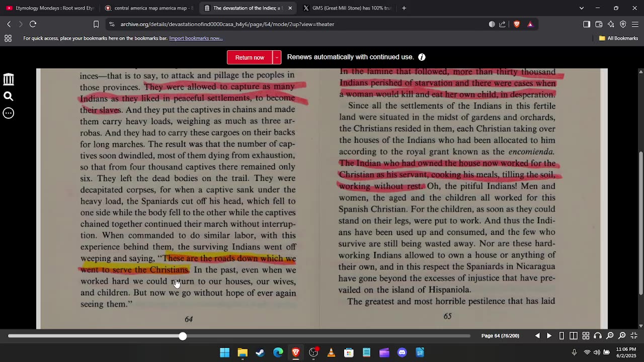Switch to GMS Great Mill Stone tab
This screenshot has width=644, height=362.
coord(347,8)
